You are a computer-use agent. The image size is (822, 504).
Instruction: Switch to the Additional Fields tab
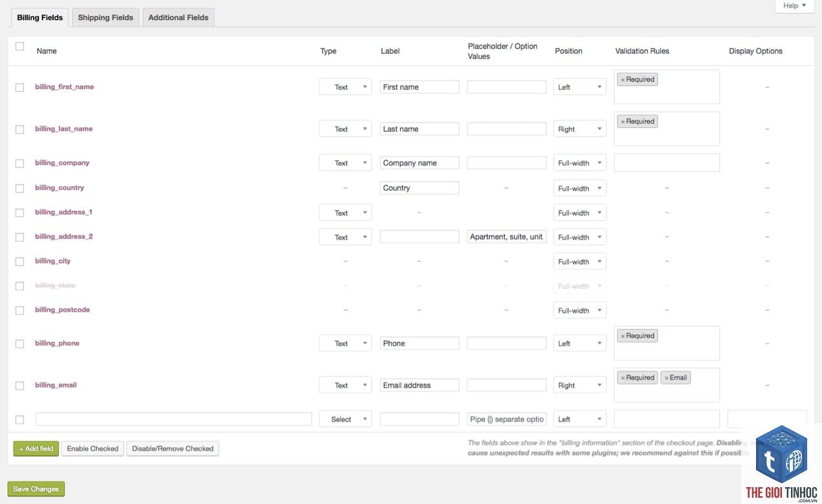point(178,17)
